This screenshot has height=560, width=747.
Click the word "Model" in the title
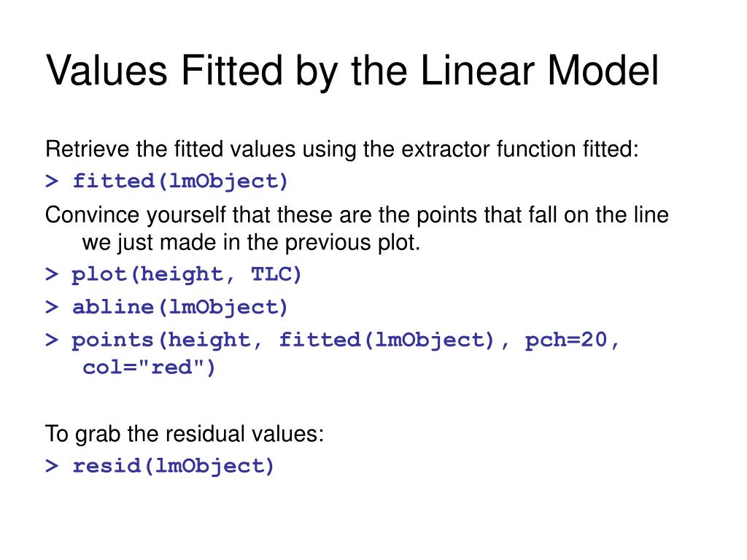click(603, 71)
